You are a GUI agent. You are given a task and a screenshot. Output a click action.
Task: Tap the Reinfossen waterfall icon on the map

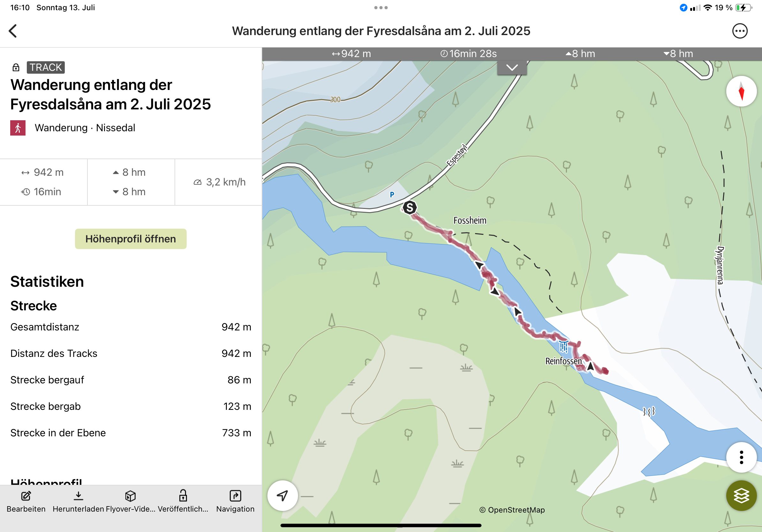563,346
